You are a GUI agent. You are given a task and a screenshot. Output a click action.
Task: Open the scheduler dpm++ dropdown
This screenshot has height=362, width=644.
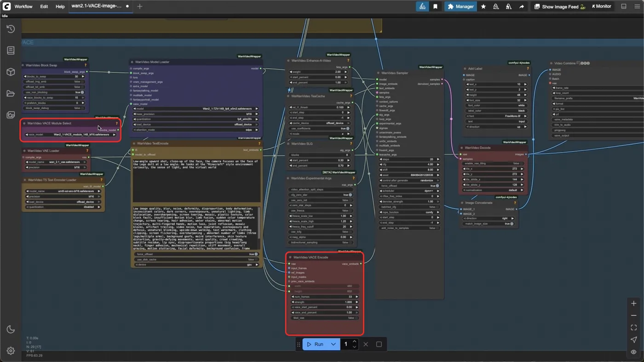coord(409,191)
